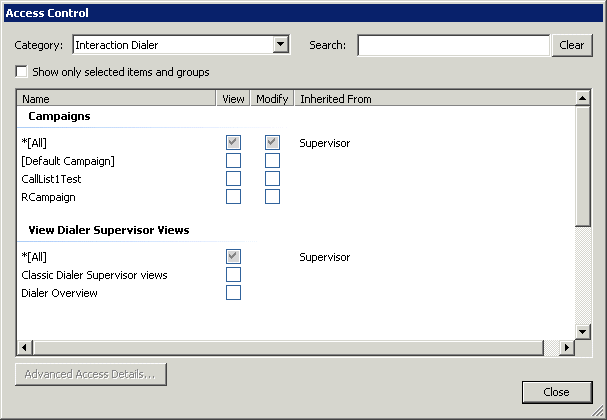Click the horizontal scrollbar left arrow

click(x=25, y=348)
